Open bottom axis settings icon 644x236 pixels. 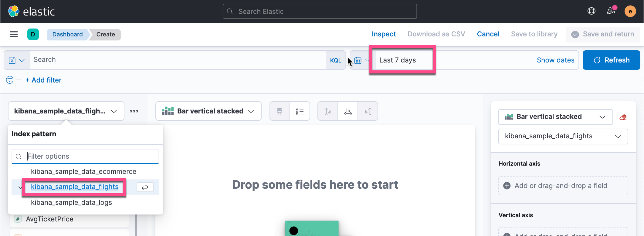[x=348, y=111]
